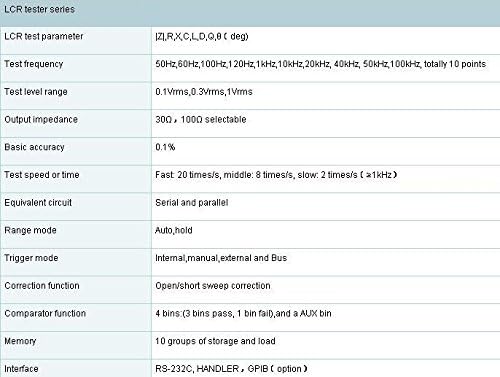Select the 'Memory' row label
The height and width of the screenshot is (377, 500).
pos(20,341)
